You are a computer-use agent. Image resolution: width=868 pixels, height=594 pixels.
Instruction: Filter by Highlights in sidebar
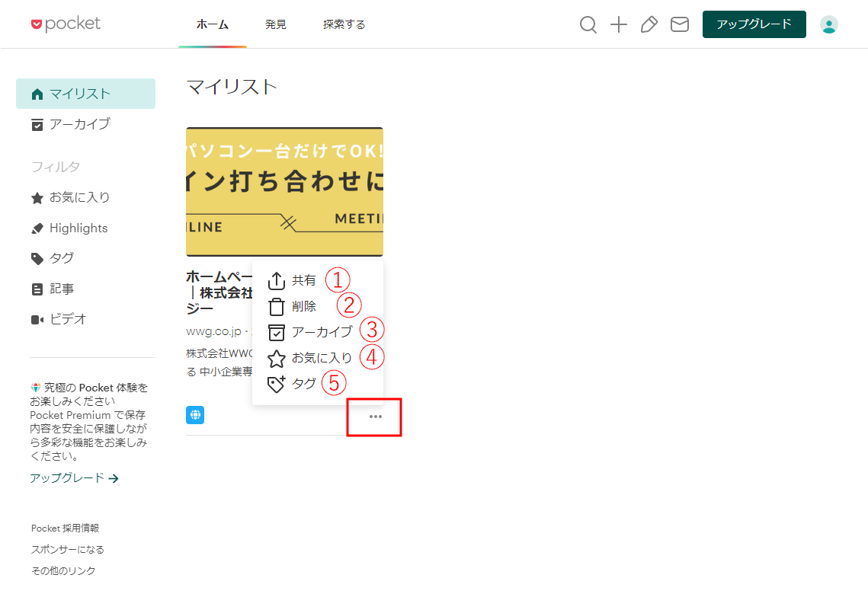pyautogui.click(x=78, y=228)
